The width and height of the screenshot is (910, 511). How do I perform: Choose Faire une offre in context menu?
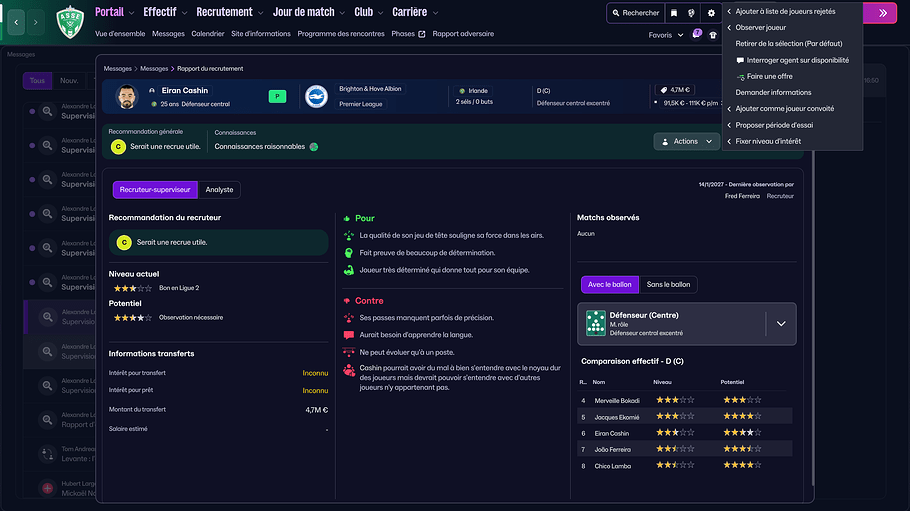[769, 76]
